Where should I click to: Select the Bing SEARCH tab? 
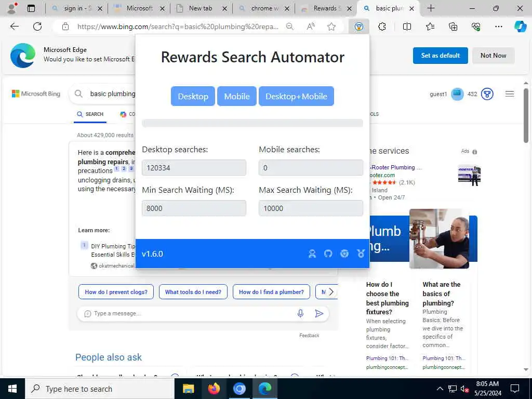click(x=90, y=114)
